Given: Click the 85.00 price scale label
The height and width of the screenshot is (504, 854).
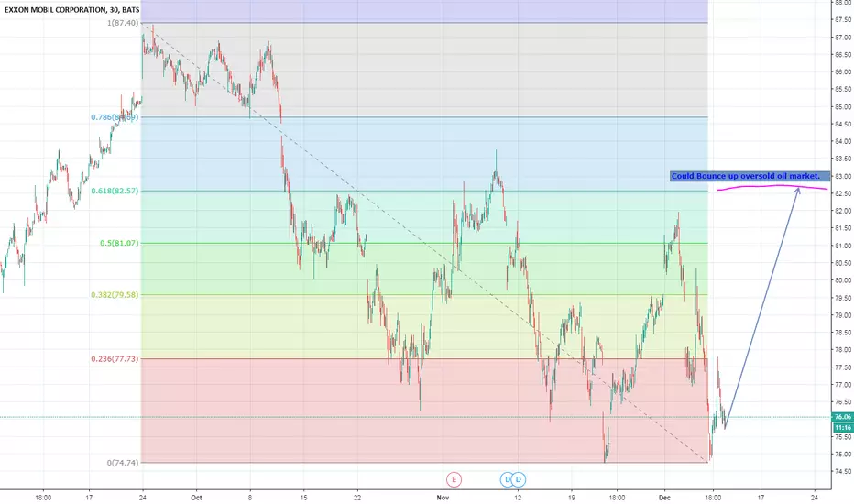Looking at the screenshot, I should (x=843, y=107).
